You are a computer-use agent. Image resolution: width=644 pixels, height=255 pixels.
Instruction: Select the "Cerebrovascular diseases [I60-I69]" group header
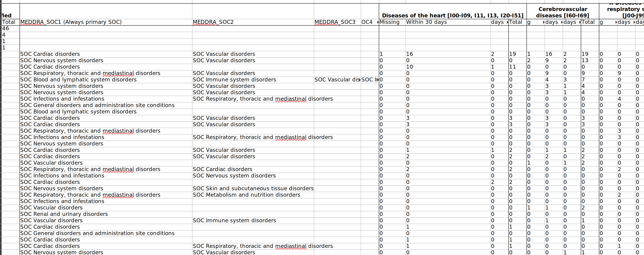click(563, 11)
